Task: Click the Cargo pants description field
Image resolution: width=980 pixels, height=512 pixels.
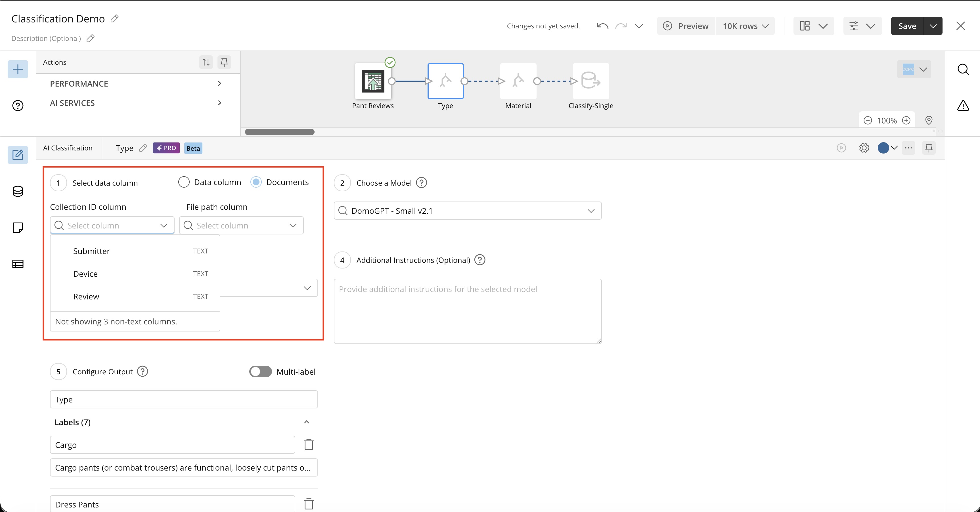Action: click(184, 467)
